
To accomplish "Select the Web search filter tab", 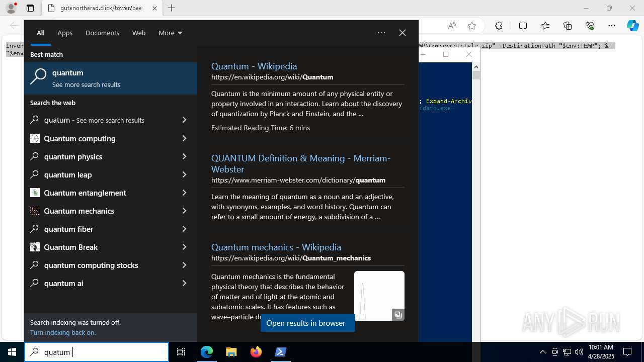I will (x=139, y=33).
